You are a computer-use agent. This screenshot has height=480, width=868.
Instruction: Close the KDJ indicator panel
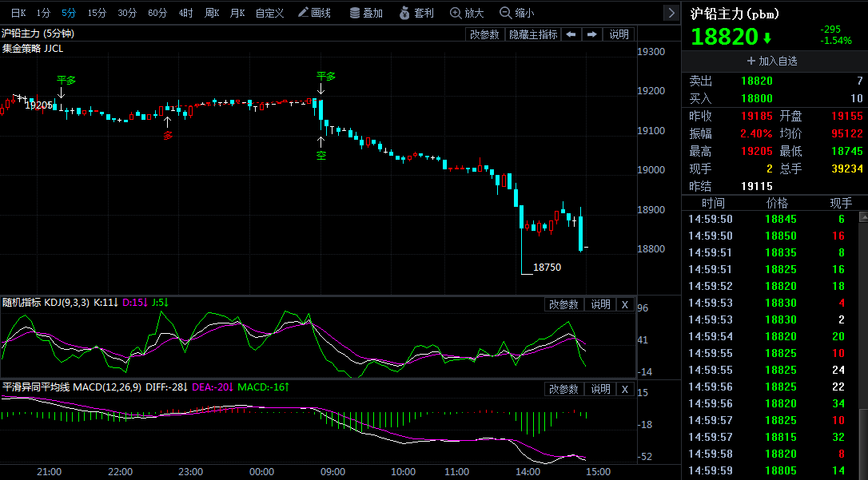click(625, 305)
